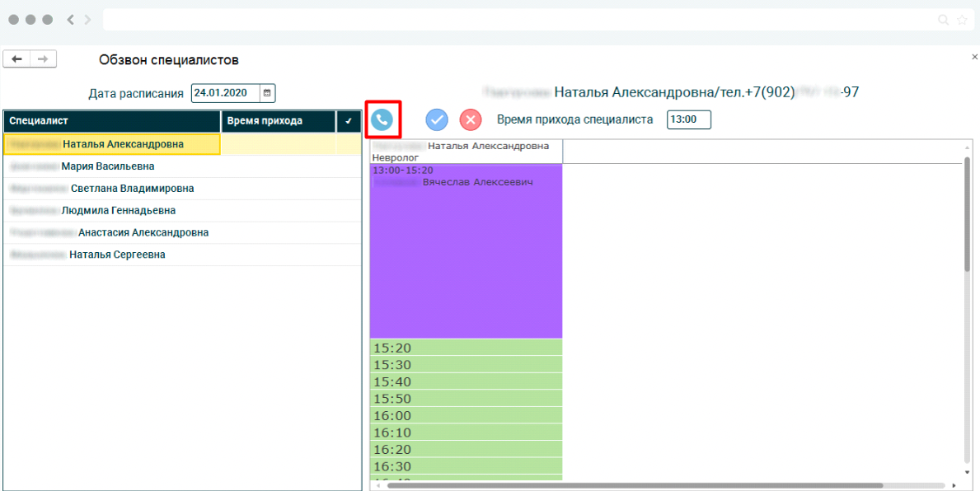Select specialist Наталья Сергеевна row
This screenshot has width=980, height=491.
pos(117,255)
